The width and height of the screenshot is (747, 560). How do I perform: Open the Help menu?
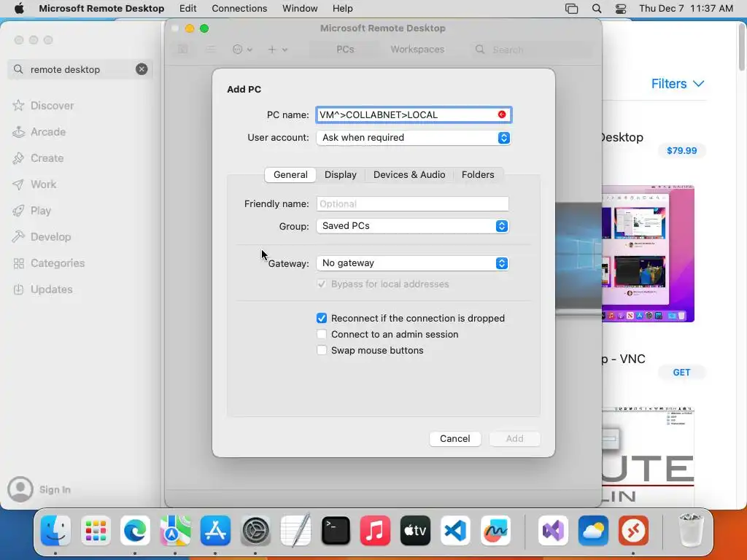[x=343, y=9]
